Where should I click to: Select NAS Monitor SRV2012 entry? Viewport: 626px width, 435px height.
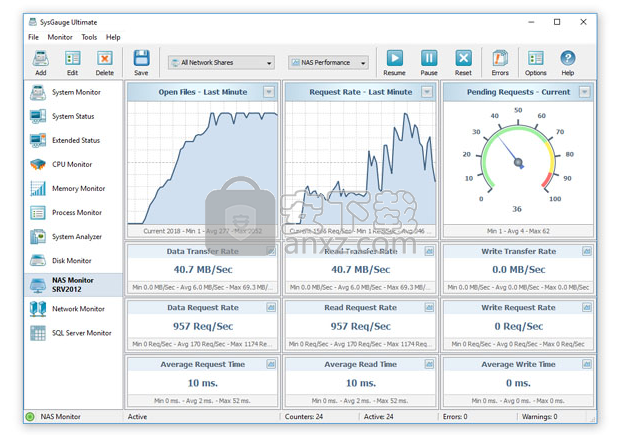(73, 285)
